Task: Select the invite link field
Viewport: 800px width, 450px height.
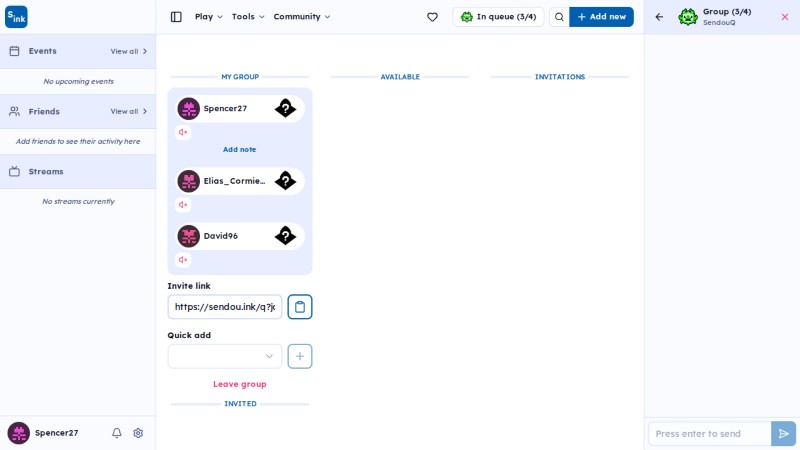Action: [224, 307]
